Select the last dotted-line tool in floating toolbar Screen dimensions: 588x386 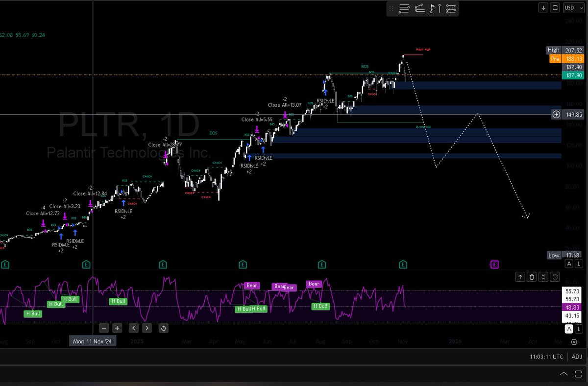(451, 8)
